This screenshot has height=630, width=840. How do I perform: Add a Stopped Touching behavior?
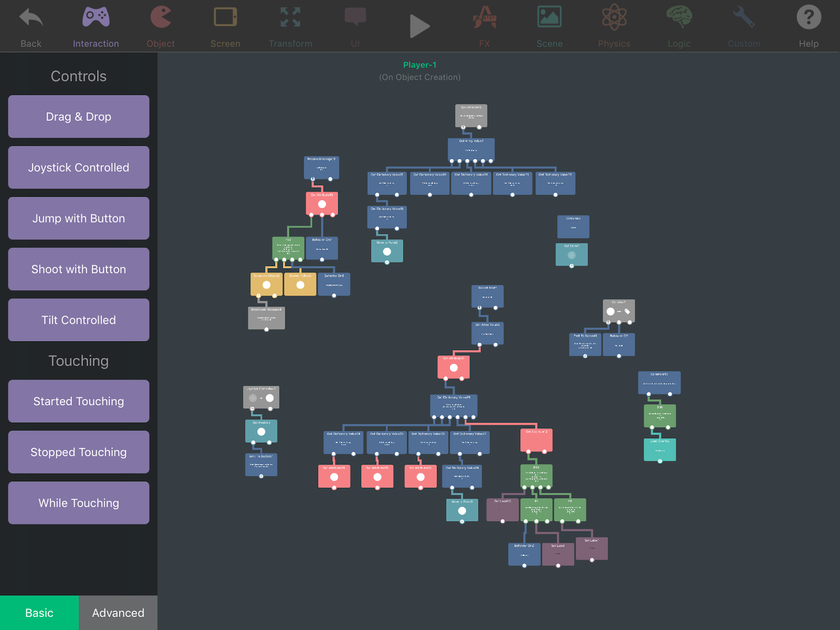(x=79, y=452)
